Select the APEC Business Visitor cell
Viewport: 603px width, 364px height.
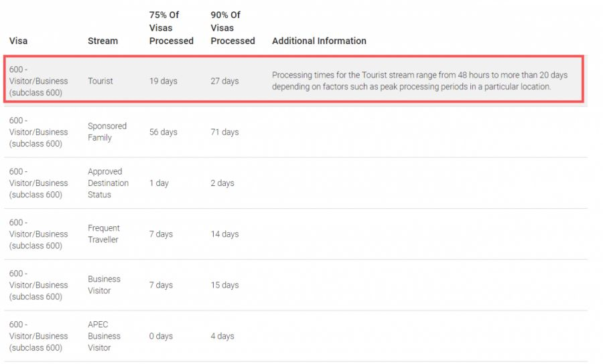click(104, 336)
